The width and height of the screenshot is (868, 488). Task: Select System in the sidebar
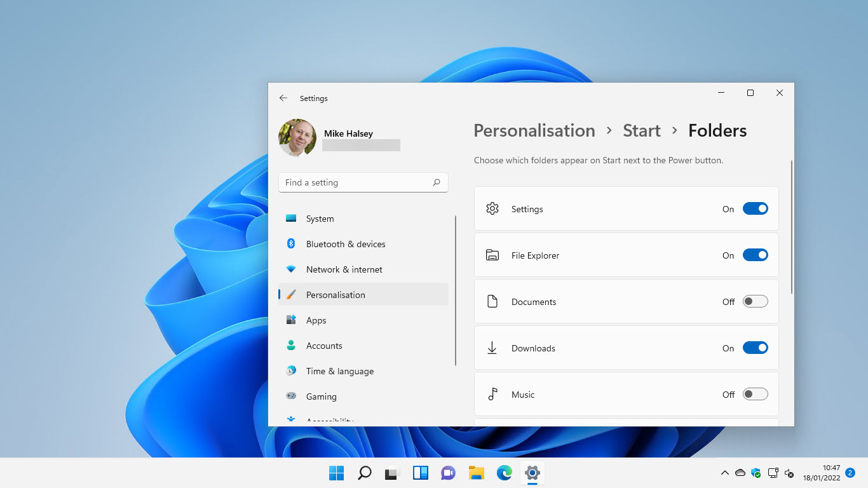click(x=363, y=219)
